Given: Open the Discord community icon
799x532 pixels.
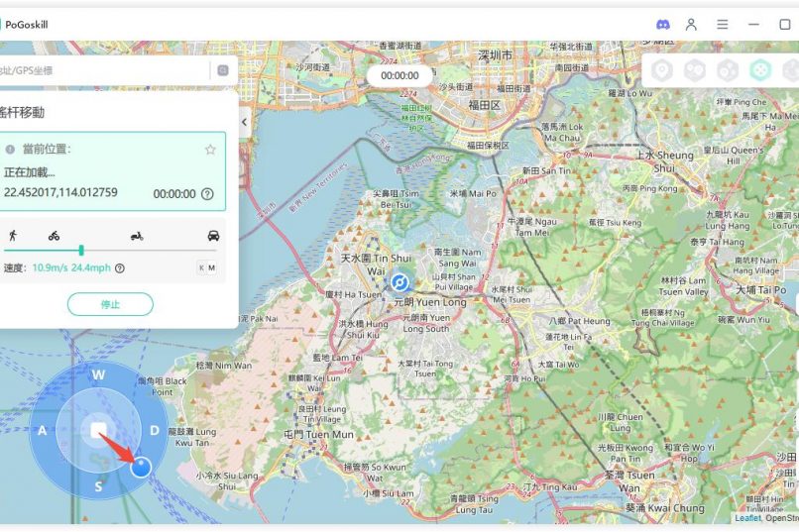Looking at the screenshot, I should click(663, 24).
